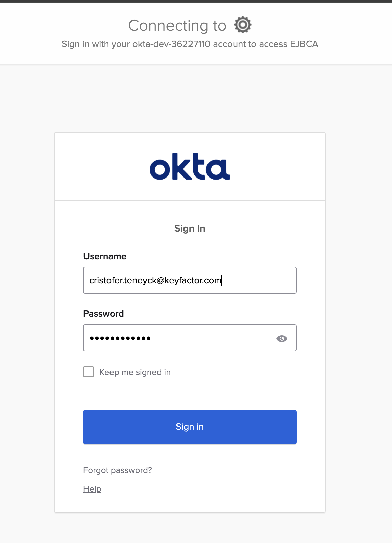The image size is (392, 543).
Task: Click the gear icon beside Connecting to
Action: (243, 25)
